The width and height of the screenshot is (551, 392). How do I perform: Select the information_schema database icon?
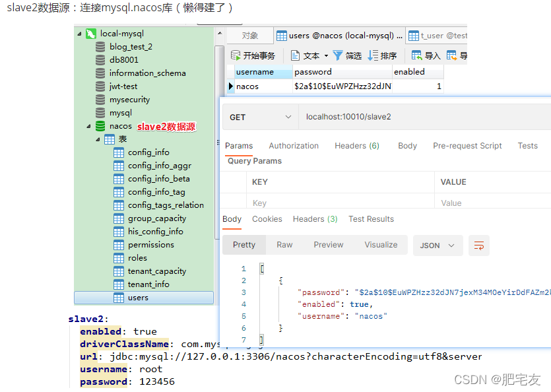100,73
